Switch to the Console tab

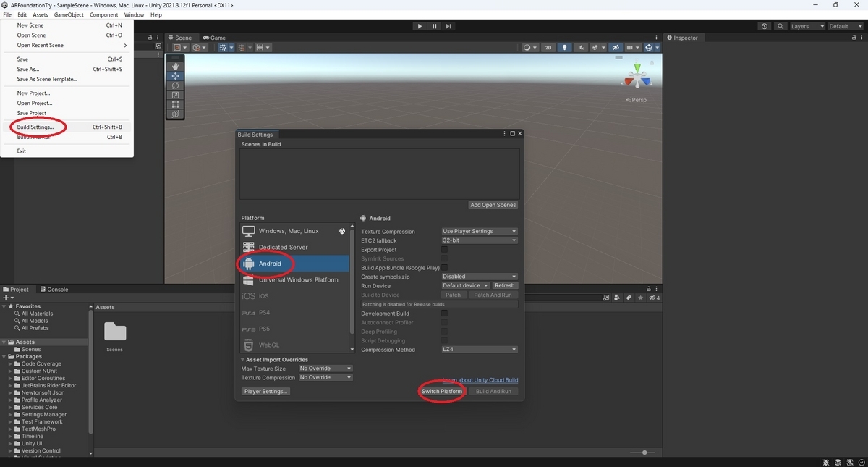[54, 289]
